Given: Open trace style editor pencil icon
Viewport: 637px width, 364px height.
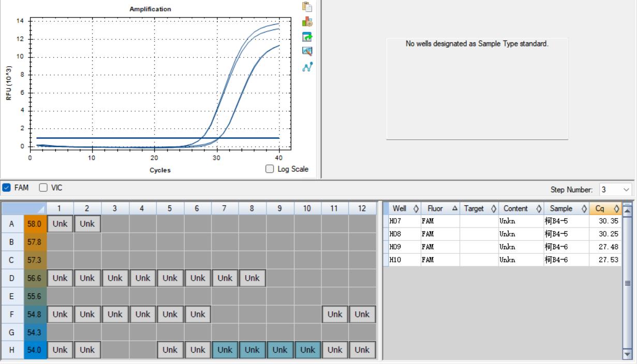Looking at the screenshot, I should tap(307, 51).
